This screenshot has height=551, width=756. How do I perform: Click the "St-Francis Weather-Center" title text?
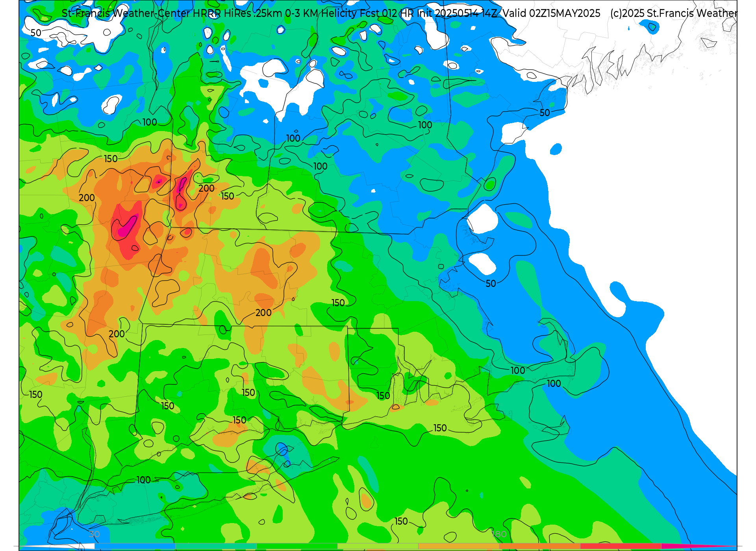click(126, 13)
